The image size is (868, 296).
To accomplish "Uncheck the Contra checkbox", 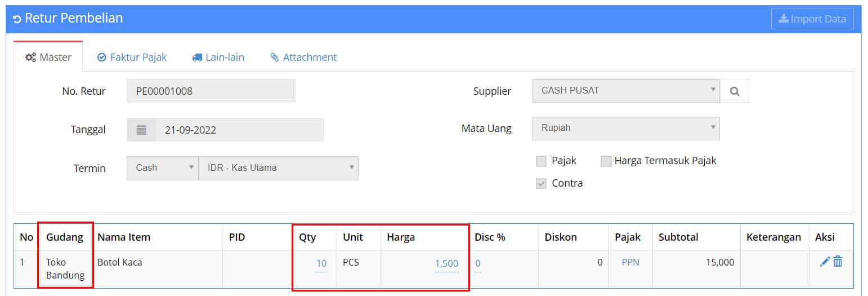I will (x=542, y=184).
